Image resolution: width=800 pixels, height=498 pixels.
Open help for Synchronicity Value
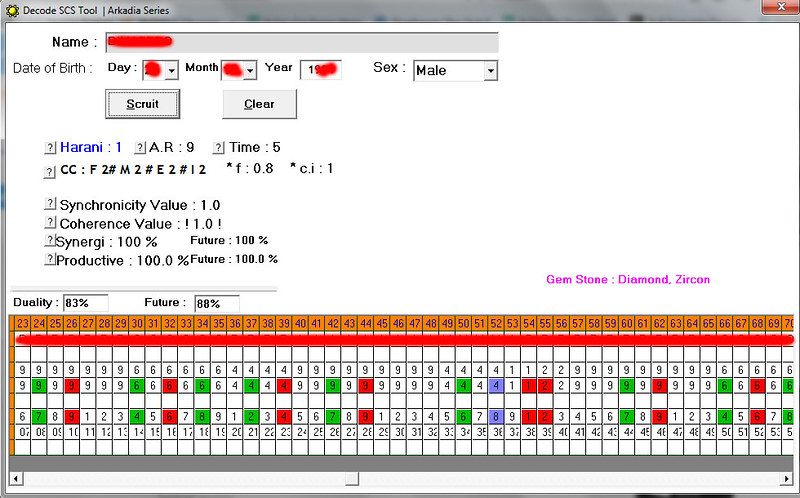(50, 205)
